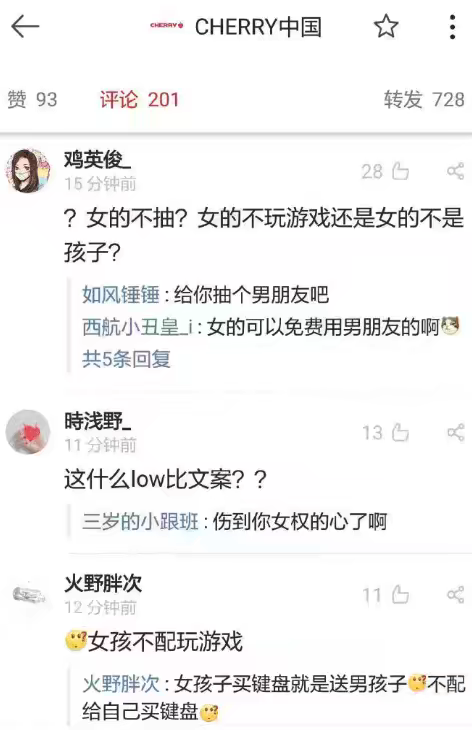
Task: Open the CHERRY logo in header
Action: [x=167, y=25]
